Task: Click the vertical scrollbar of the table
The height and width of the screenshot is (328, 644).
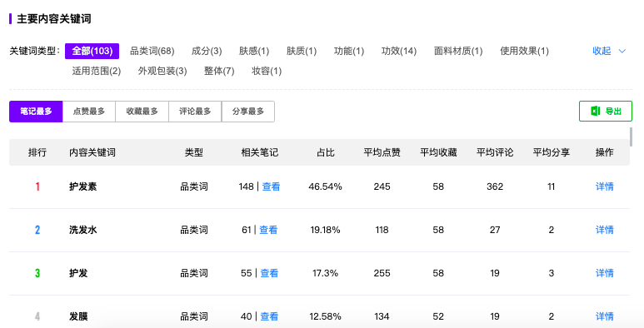Action: (631, 137)
